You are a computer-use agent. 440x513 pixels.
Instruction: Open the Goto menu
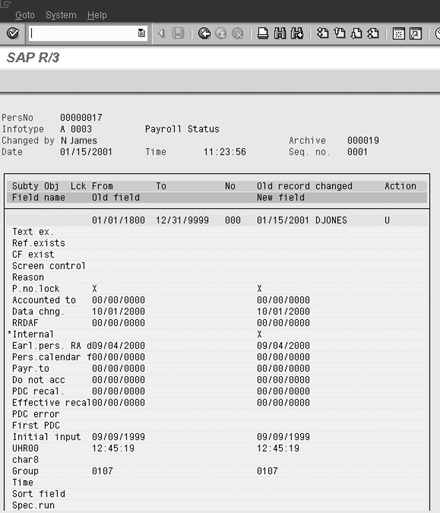(25, 15)
